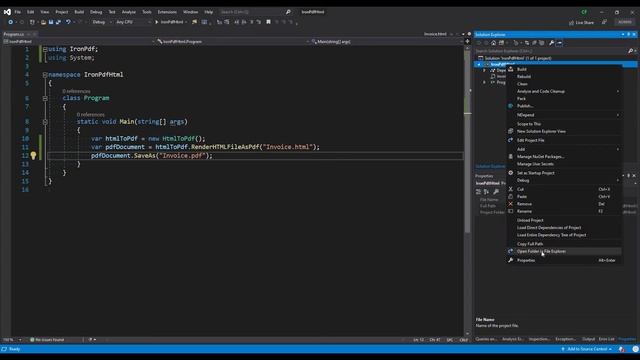Screen dimensions: 640x360
Task: Click the Solution Explorer Home icon
Action: (493, 43)
